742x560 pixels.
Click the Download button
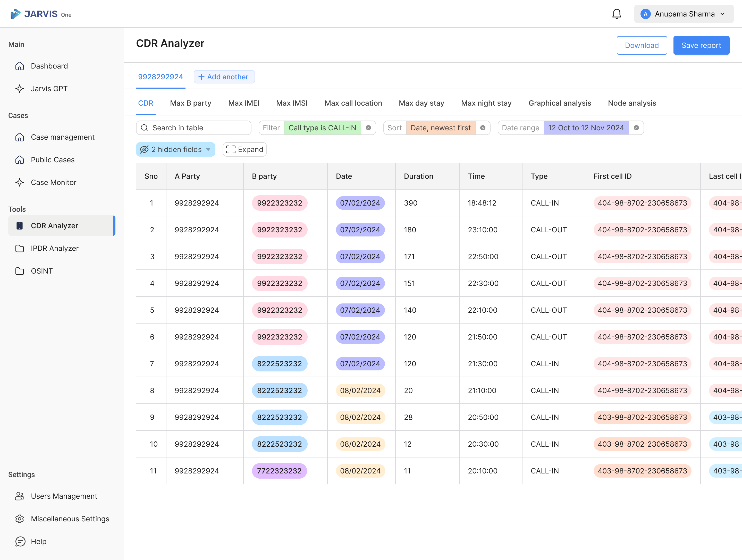(641, 45)
